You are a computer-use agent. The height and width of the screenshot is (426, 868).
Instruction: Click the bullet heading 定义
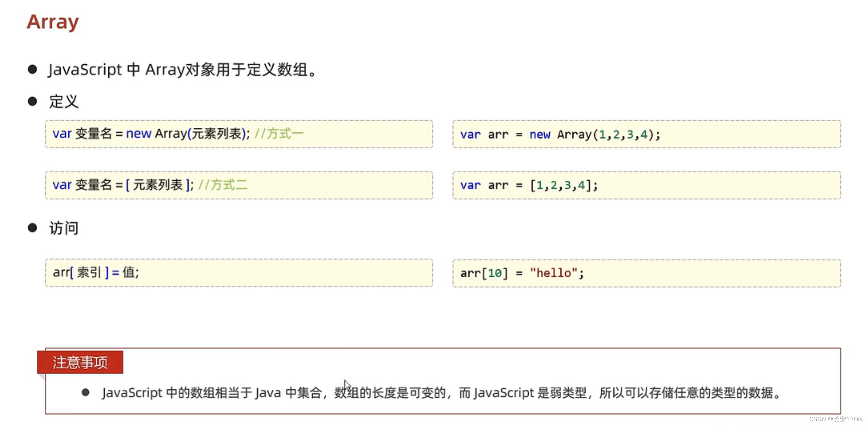(64, 102)
